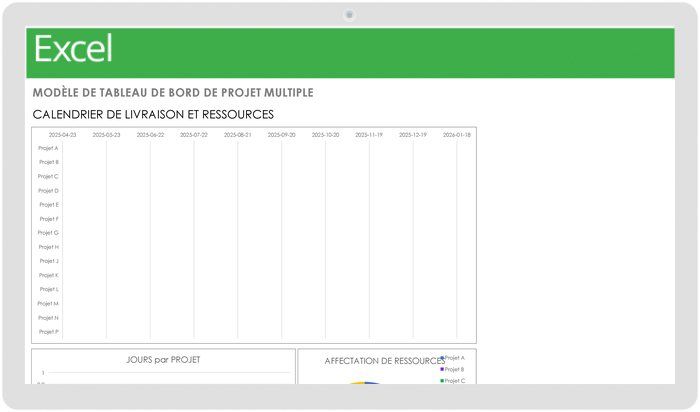700x412 pixels.
Task: Click the green legend marker beside Projet C
Action: pyautogui.click(x=442, y=381)
